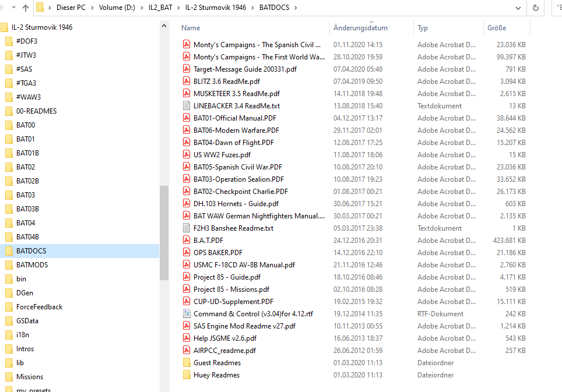Viewport: 562px width, 392px height.
Task: Go to Dieser PC in the breadcrumb
Action: (x=71, y=8)
